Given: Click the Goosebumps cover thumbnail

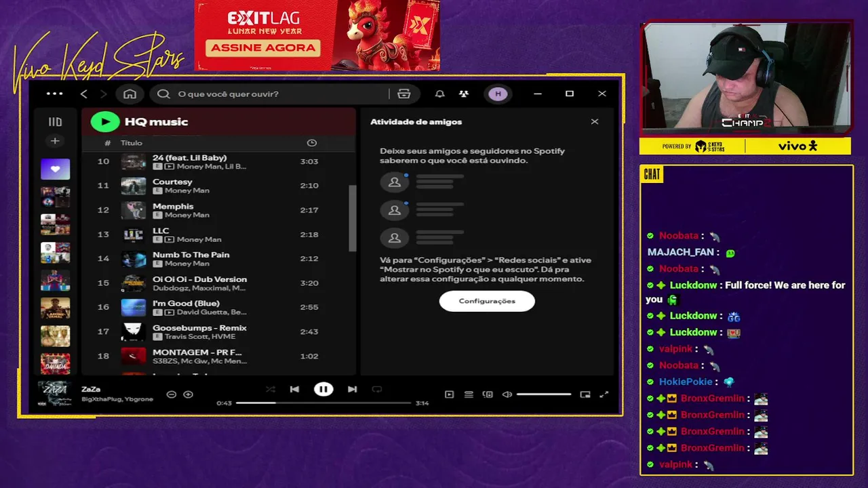Looking at the screenshot, I should click(134, 331).
